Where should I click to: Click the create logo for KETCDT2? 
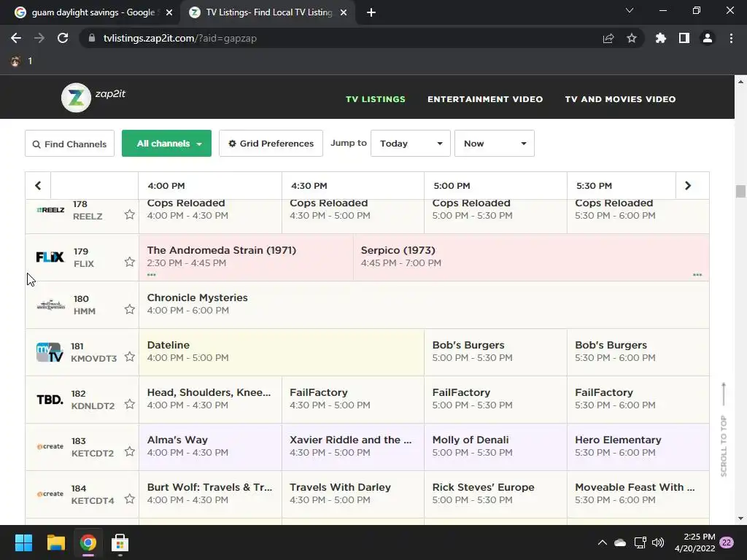tap(50, 447)
